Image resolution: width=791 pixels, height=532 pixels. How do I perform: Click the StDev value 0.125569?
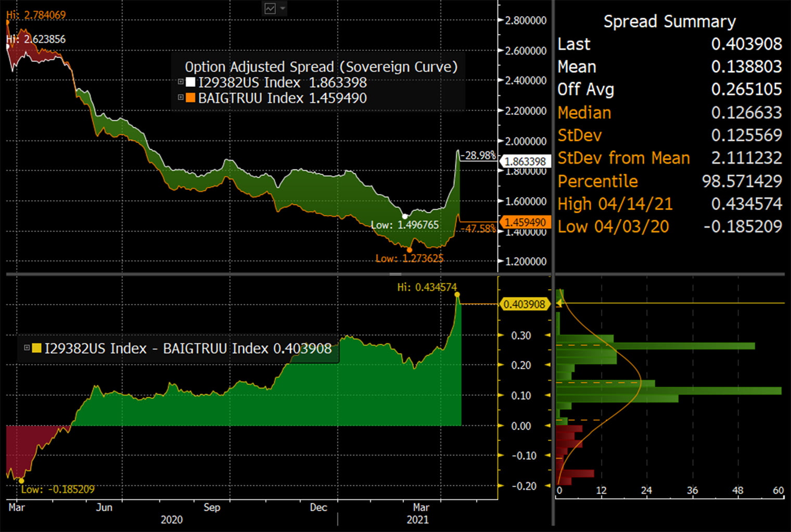746,135
